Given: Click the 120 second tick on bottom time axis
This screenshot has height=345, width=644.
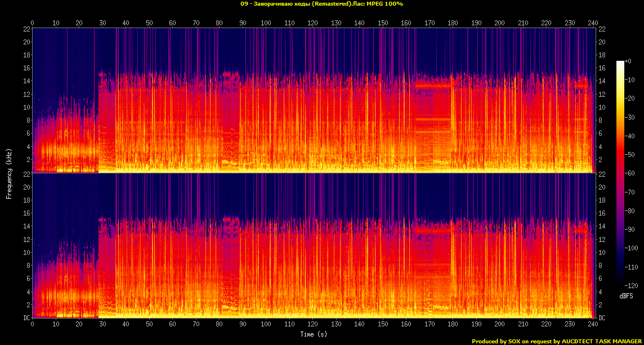Looking at the screenshot, I should [312, 325].
